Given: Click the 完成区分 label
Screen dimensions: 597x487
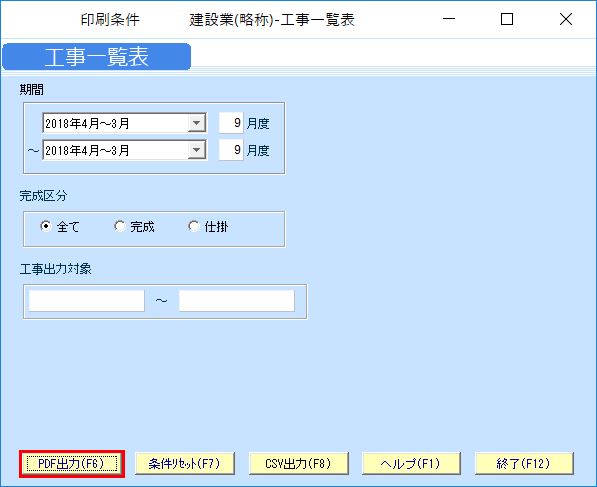Looking at the screenshot, I should [x=43, y=196].
